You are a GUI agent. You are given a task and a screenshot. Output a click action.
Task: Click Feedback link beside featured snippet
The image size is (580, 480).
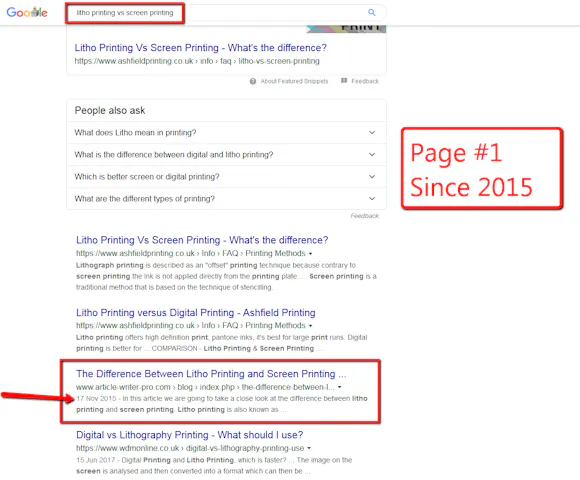(365, 81)
